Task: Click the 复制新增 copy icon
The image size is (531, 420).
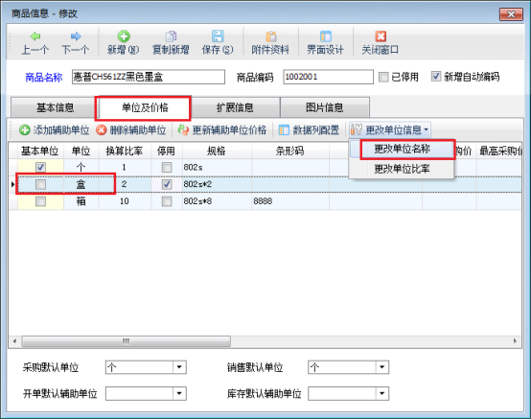Action: [x=171, y=35]
